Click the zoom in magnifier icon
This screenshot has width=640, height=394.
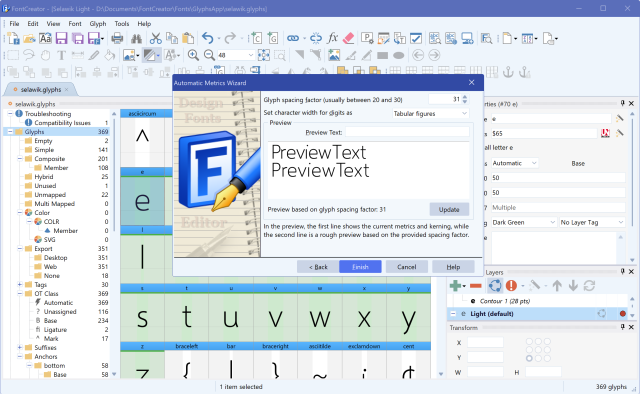[x=193, y=55]
